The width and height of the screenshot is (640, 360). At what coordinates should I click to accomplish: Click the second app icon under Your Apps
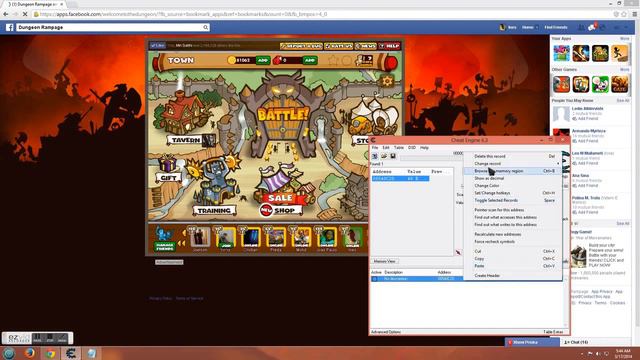[x=581, y=53]
